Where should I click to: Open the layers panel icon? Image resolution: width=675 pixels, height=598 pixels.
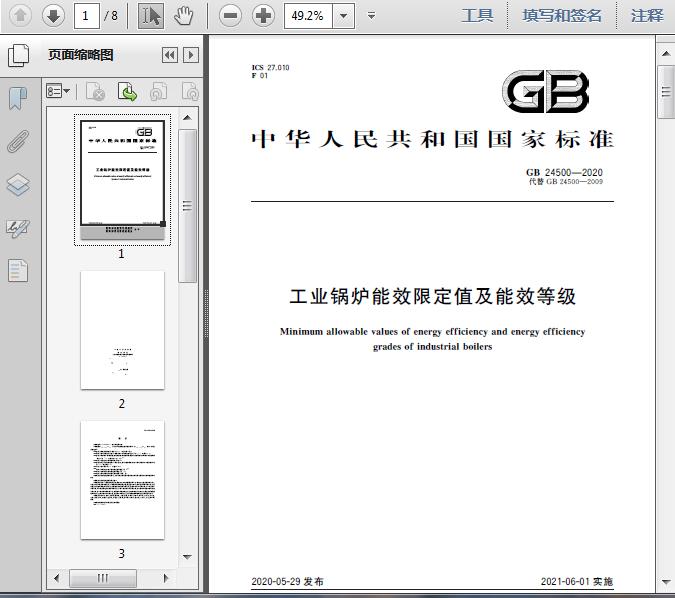(x=18, y=185)
